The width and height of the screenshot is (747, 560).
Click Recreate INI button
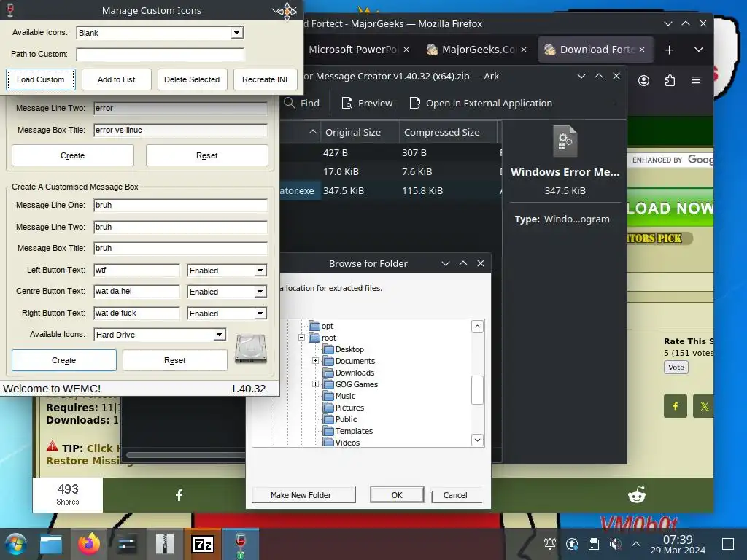tap(265, 79)
